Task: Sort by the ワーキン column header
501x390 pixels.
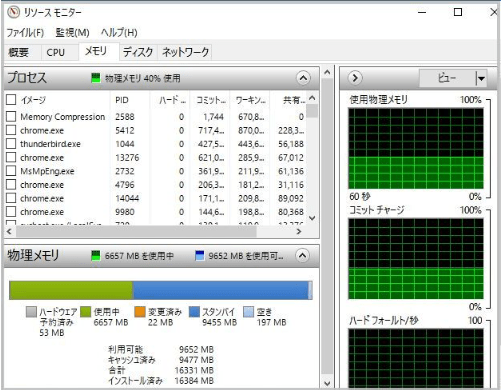Action: tap(250, 100)
